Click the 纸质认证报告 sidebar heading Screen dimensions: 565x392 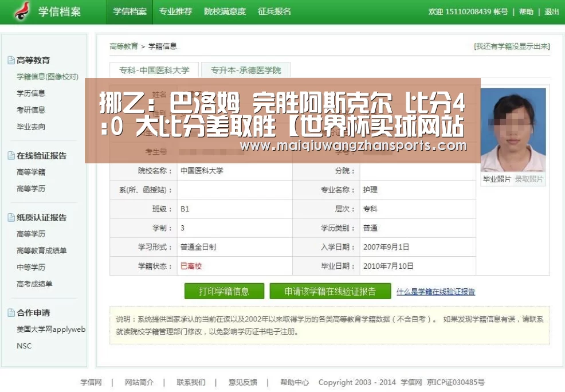pyautogui.click(x=41, y=218)
